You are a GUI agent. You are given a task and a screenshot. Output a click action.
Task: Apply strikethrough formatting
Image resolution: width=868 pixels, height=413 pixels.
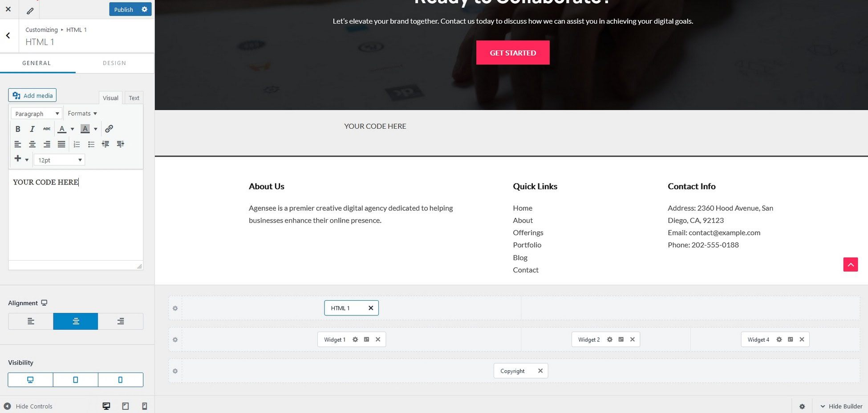(x=47, y=129)
